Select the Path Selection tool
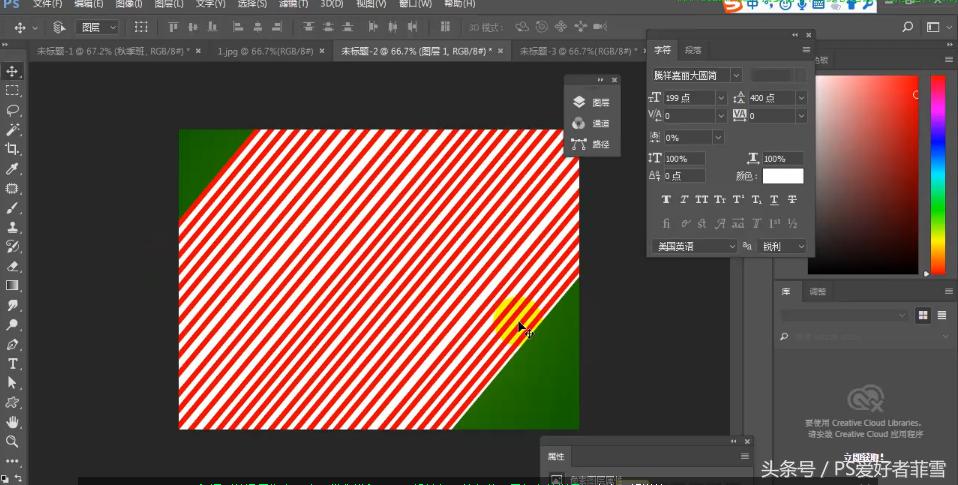 click(x=12, y=383)
